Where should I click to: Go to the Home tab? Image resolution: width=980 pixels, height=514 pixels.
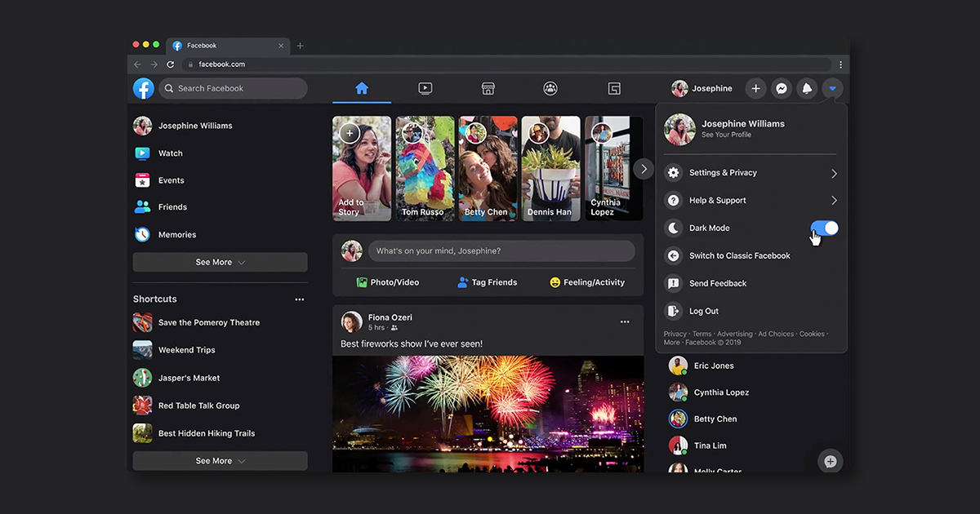(x=362, y=88)
